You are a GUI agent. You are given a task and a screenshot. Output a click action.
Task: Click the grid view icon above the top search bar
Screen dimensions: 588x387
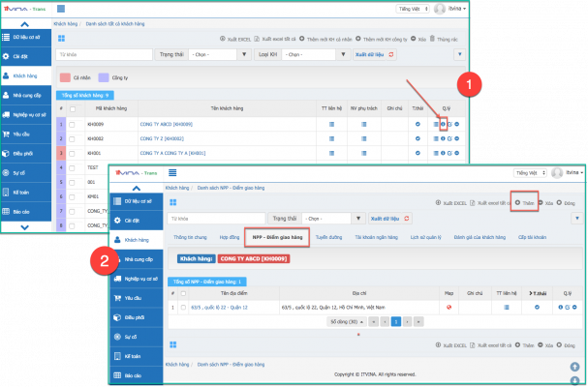[x=62, y=38]
